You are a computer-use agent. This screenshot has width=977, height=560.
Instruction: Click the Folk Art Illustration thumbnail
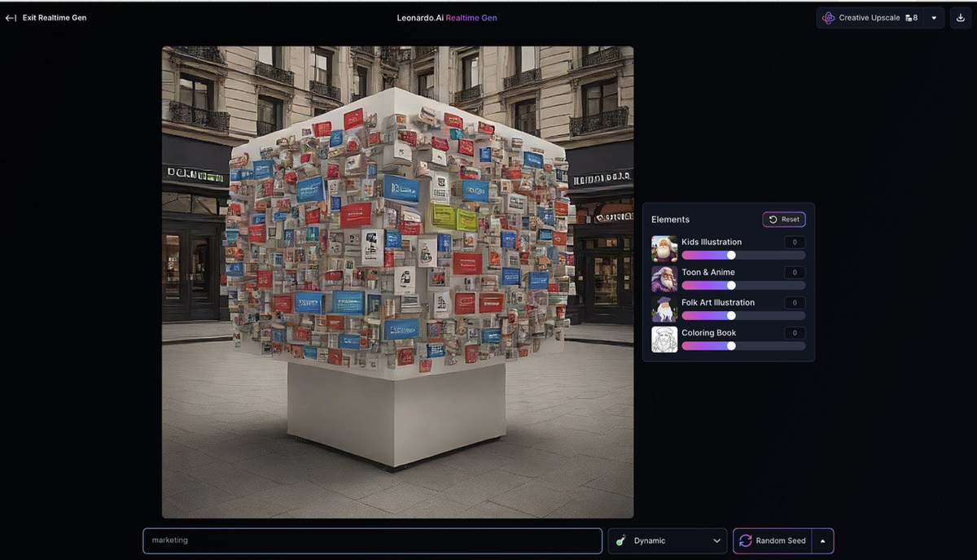tap(664, 309)
